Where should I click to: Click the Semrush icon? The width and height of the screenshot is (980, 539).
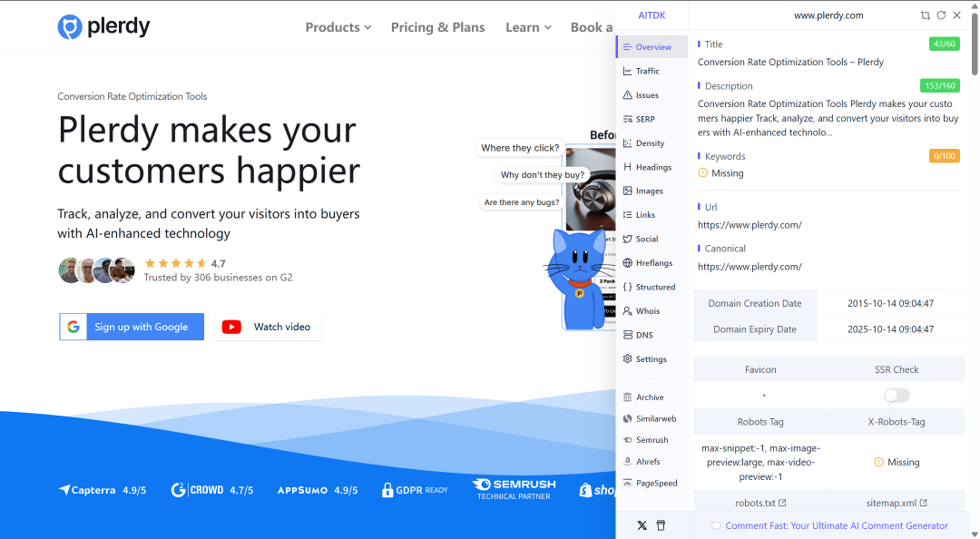pyautogui.click(x=628, y=440)
